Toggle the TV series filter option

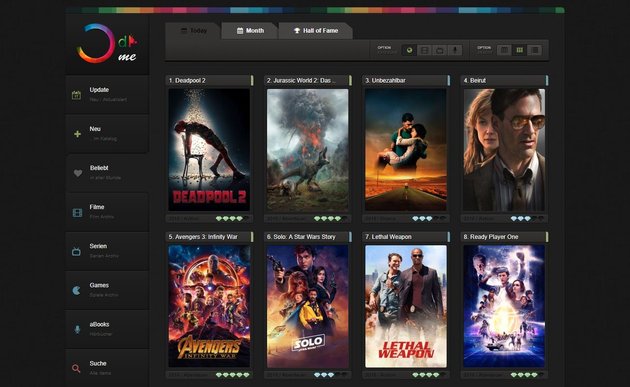click(x=440, y=50)
